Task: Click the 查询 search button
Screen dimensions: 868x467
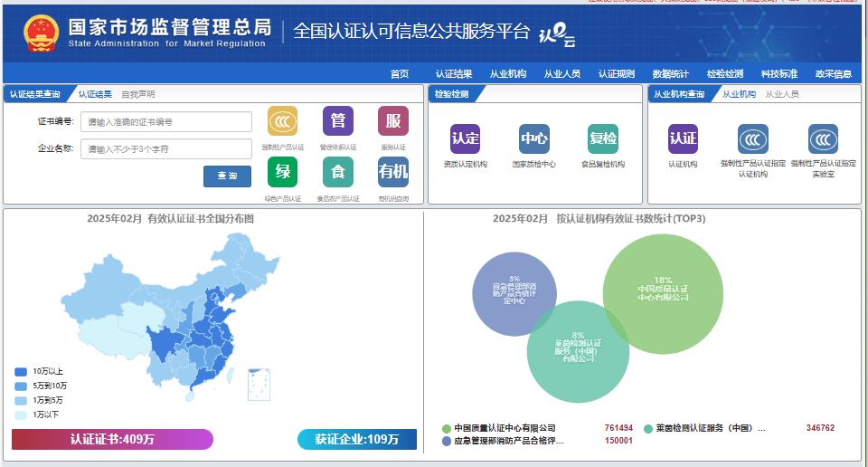Action: click(227, 176)
